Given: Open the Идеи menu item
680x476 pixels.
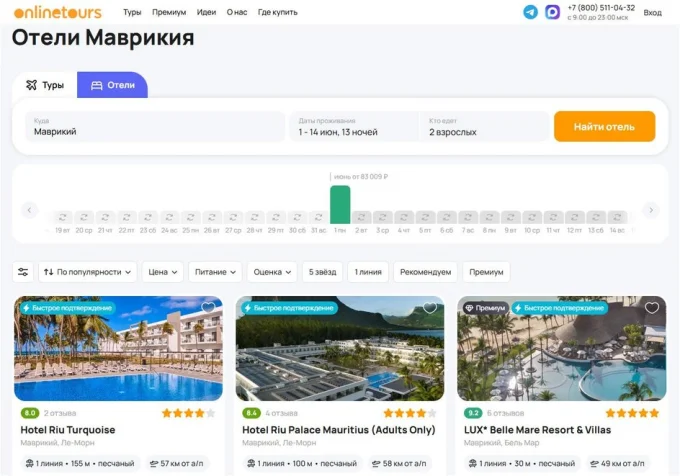Looking at the screenshot, I should [x=206, y=12].
